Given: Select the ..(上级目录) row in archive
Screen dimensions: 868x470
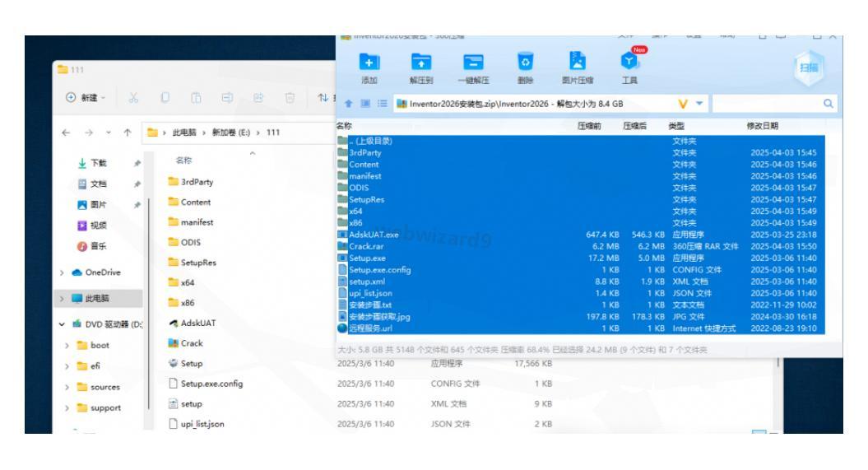Looking at the screenshot, I should 581,142.
